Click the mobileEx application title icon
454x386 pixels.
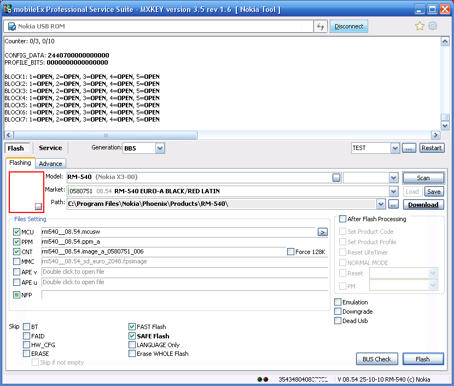tap(7, 9)
